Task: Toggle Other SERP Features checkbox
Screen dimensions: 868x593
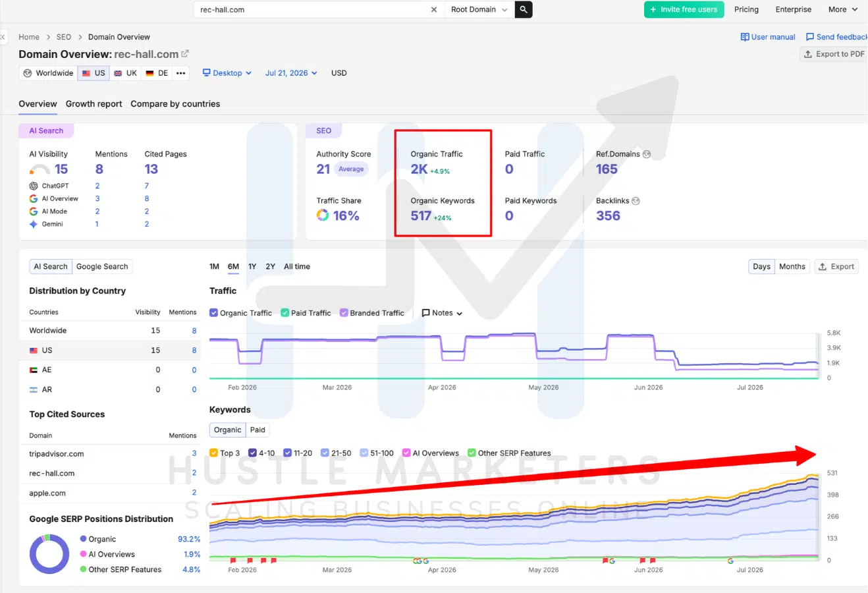Action: (x=472, y=453)
